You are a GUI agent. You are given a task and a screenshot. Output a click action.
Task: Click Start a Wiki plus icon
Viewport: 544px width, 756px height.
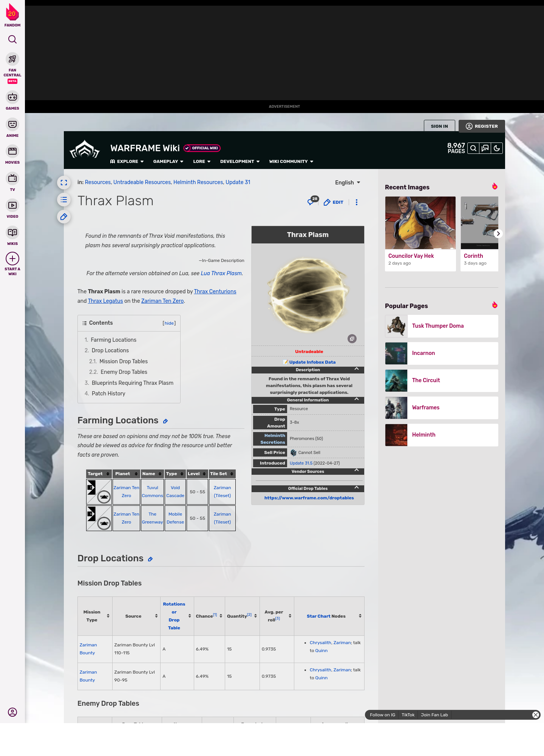tap(12, 259)
